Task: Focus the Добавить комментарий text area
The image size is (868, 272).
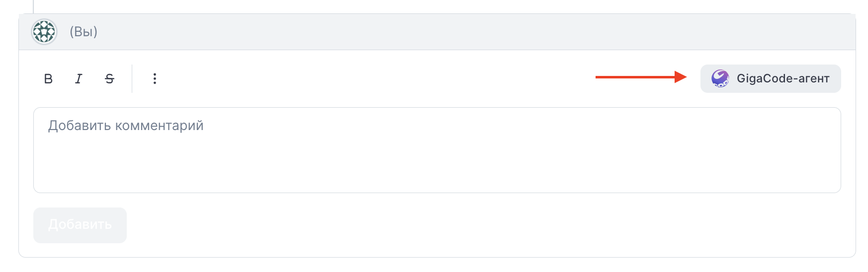Action: click(437, 150)
